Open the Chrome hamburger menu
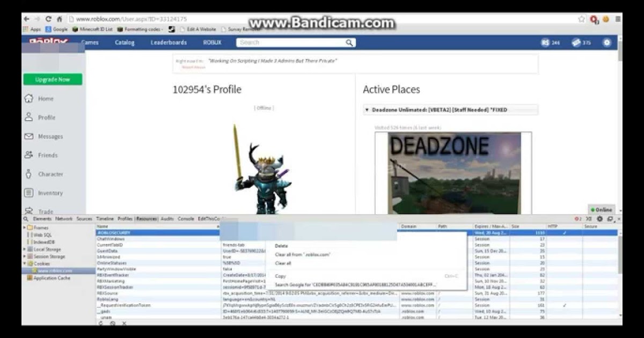Viewport: 644px width, 338px height. pos(618,19)
